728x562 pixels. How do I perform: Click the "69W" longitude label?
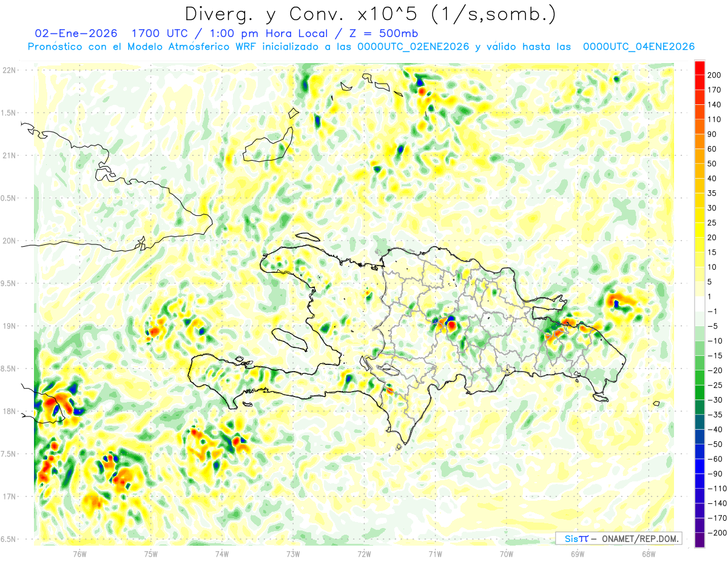click(578, 554)
